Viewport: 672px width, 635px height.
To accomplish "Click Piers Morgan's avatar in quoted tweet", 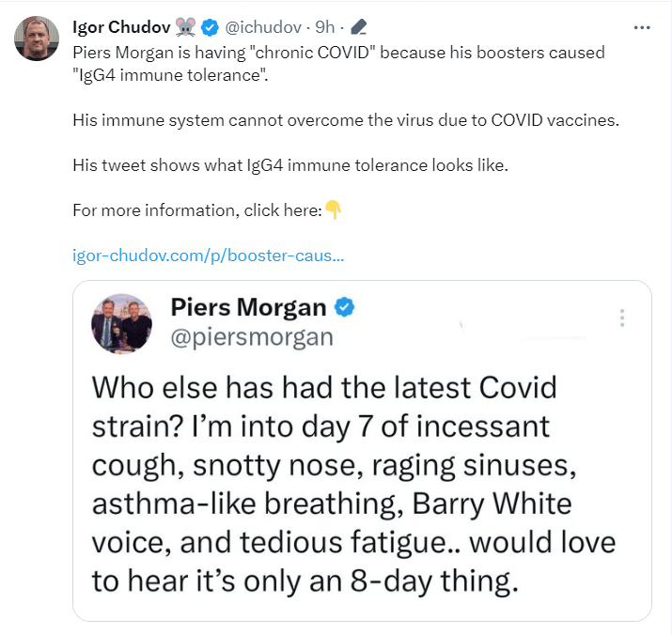I will click(x=121, y=323).
